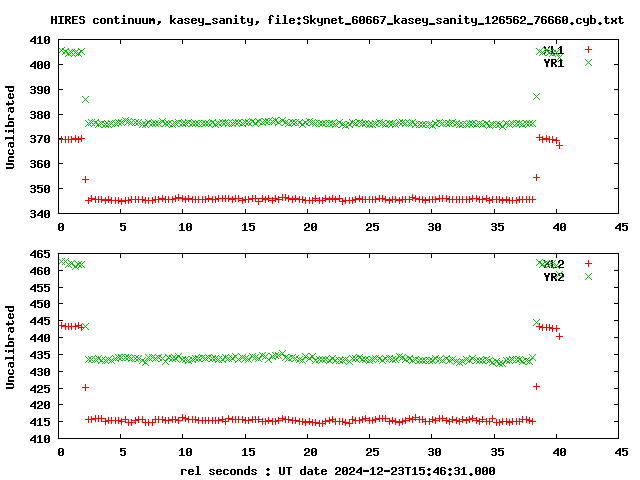Click the 455 tick label on bottom plot
Viewport: 640px width, 480px height.
(40, 288)
